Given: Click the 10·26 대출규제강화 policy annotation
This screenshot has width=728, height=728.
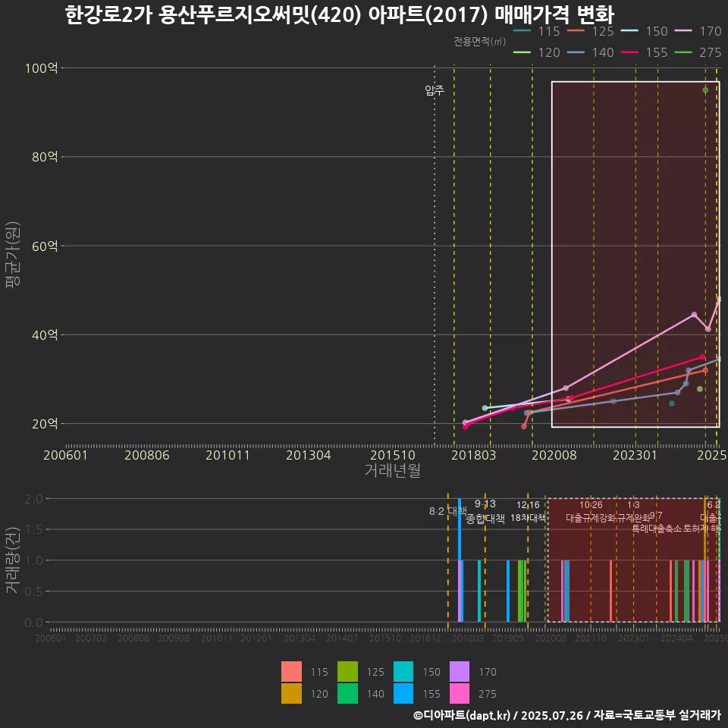Looking at the screenshot, I should (x=591, y=511).
